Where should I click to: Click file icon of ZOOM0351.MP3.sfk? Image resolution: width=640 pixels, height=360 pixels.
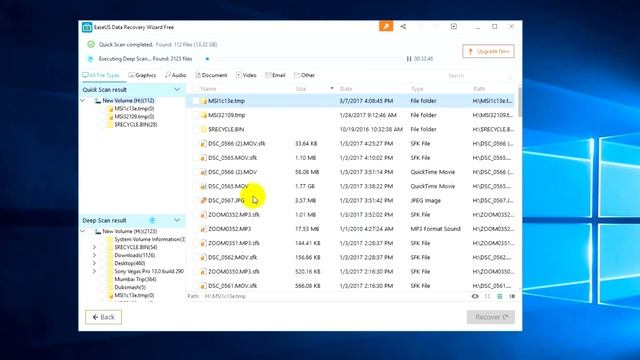click(203, 243)
